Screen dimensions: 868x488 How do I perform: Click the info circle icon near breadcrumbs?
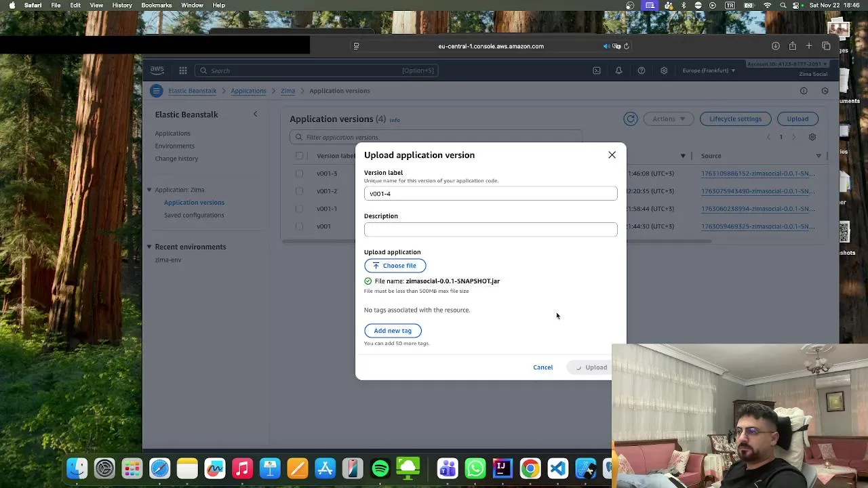[x=804, y=91]
